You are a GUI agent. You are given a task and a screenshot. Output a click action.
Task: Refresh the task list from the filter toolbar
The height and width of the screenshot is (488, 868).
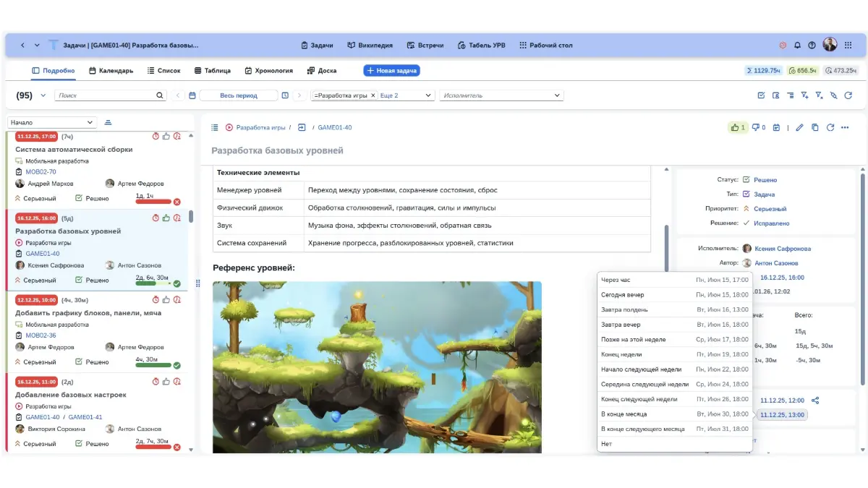click(848, 95)
